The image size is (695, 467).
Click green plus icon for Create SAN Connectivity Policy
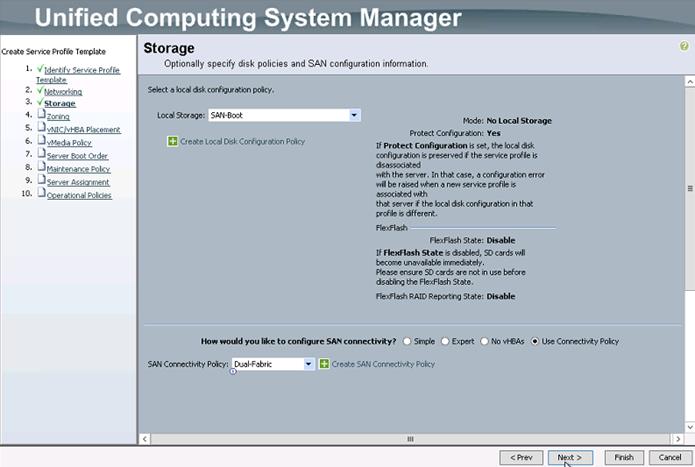(x=324, y=364)
